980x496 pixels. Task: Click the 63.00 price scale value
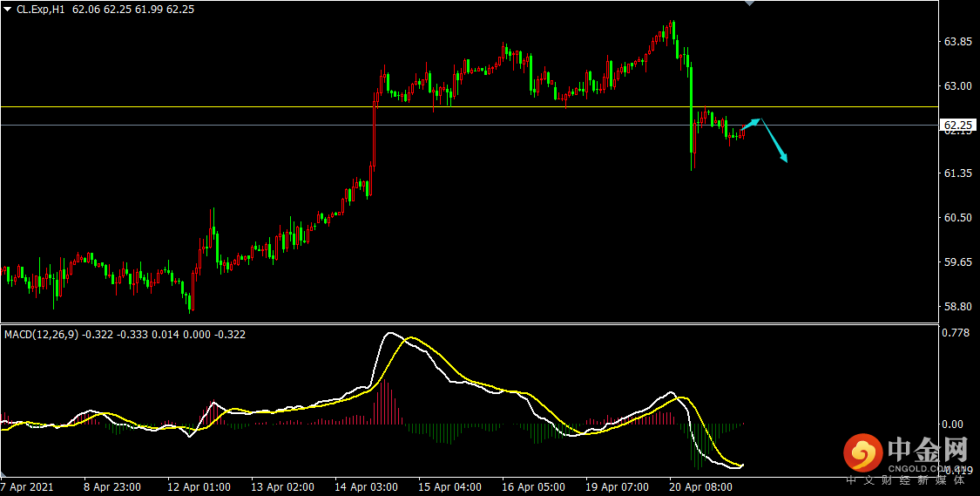957,85
